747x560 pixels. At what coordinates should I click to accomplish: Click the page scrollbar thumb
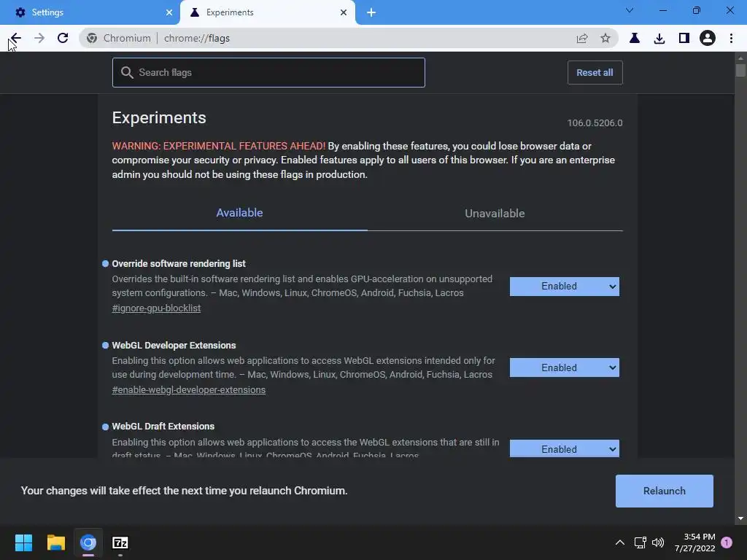(x=740, y=70)
